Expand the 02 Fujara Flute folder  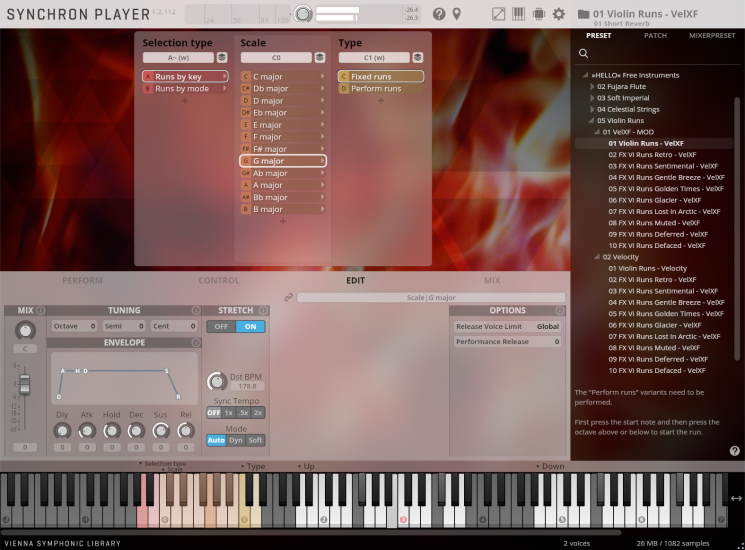[x=592, y=87]
